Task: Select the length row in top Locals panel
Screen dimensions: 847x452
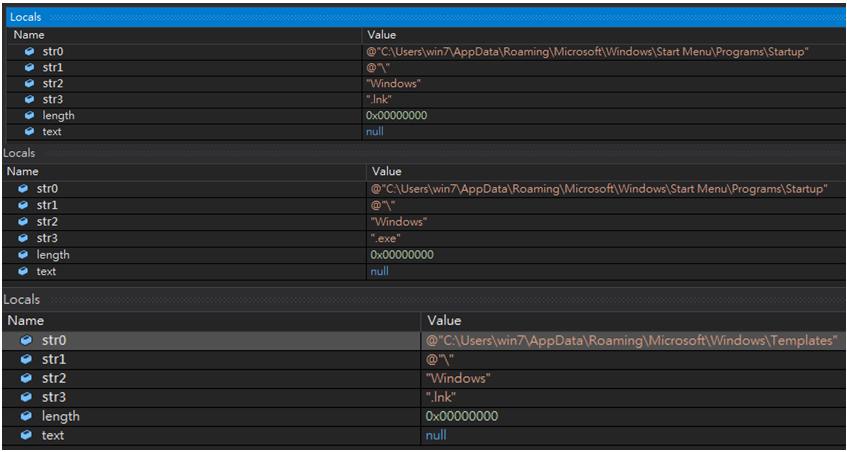Action: (58, 116)
